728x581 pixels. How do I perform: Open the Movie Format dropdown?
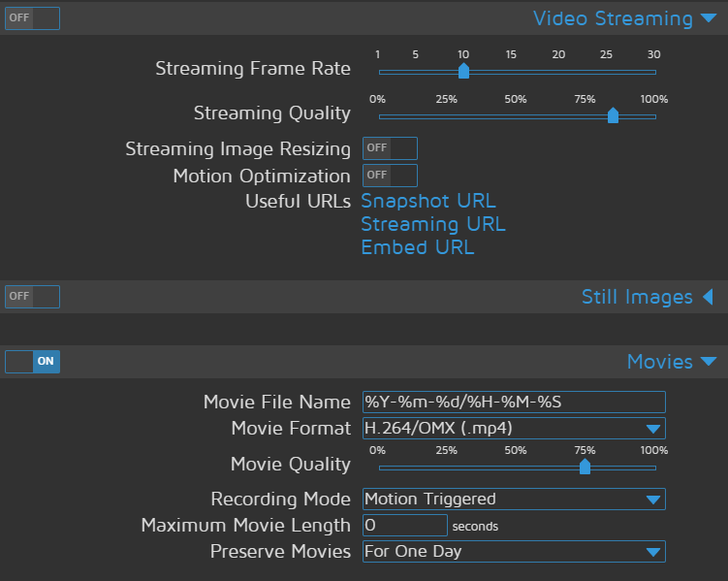pyautogui.click(x=514, y=428)
